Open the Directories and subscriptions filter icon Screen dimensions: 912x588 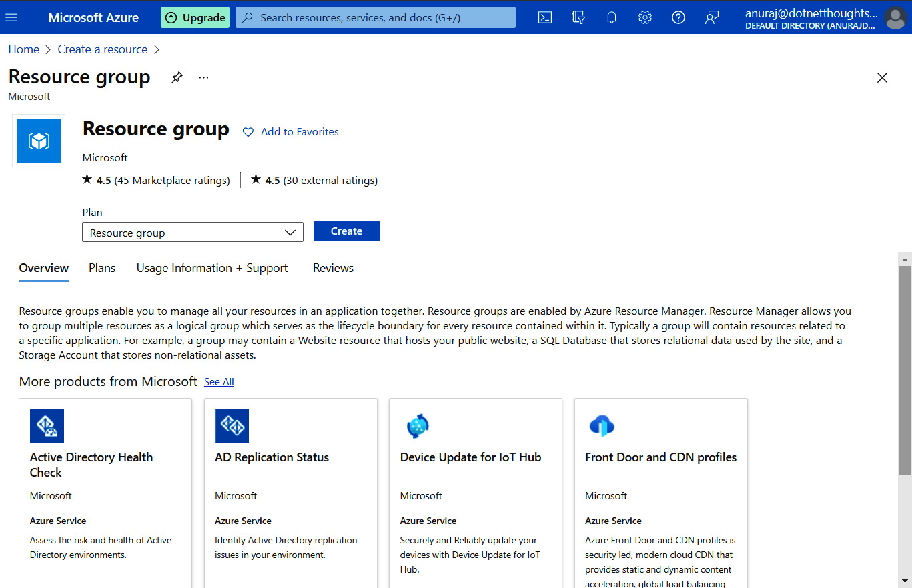click(x=578, y=17)
